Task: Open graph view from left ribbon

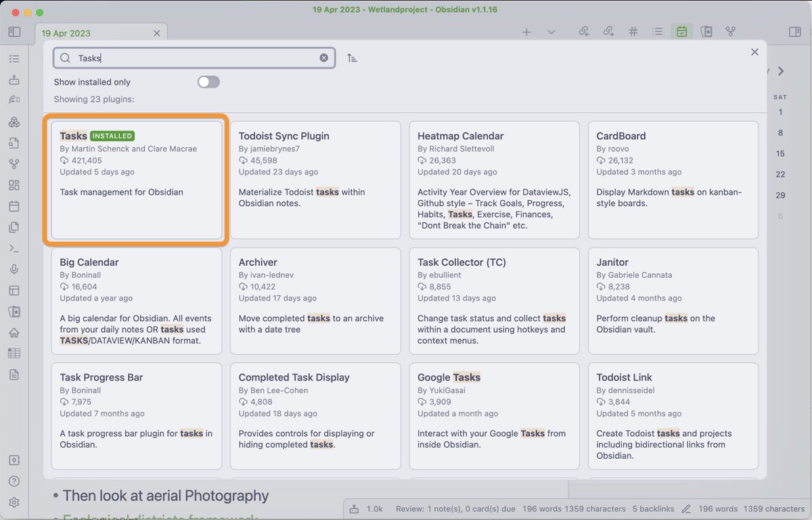Action: [x=14, y=164]
